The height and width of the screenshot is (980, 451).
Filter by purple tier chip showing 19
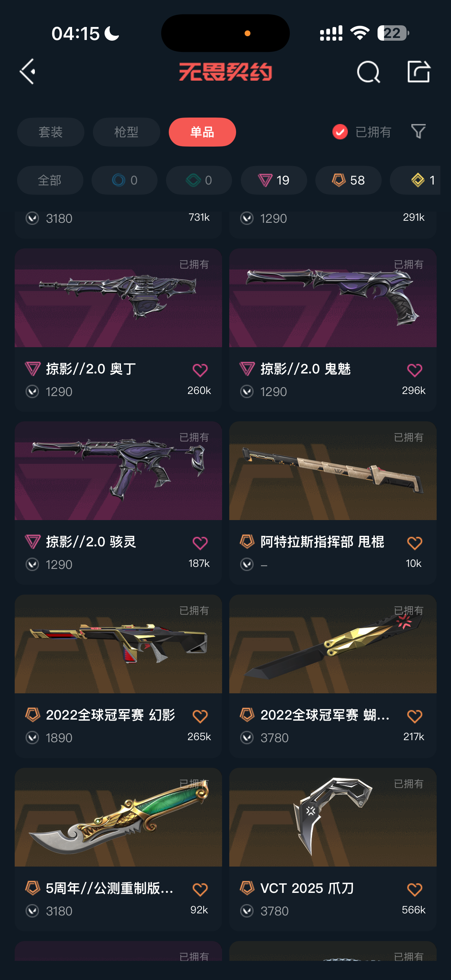(274, 180)
